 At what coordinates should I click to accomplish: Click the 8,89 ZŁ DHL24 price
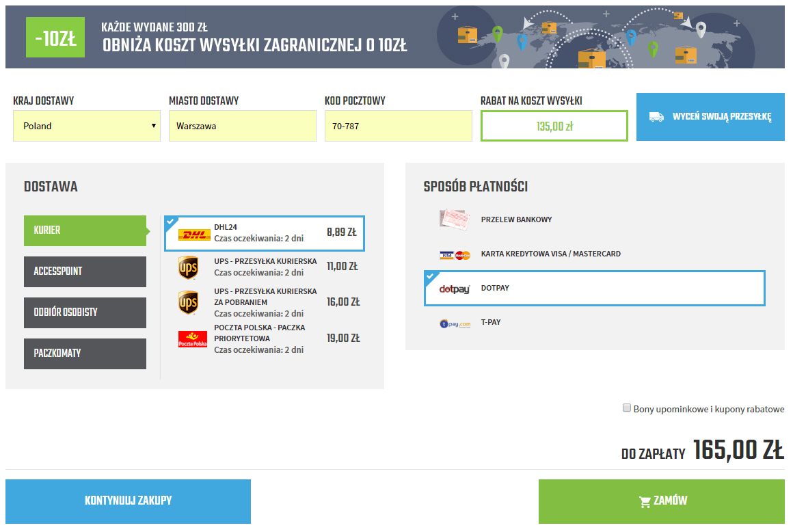coord(342,232)
